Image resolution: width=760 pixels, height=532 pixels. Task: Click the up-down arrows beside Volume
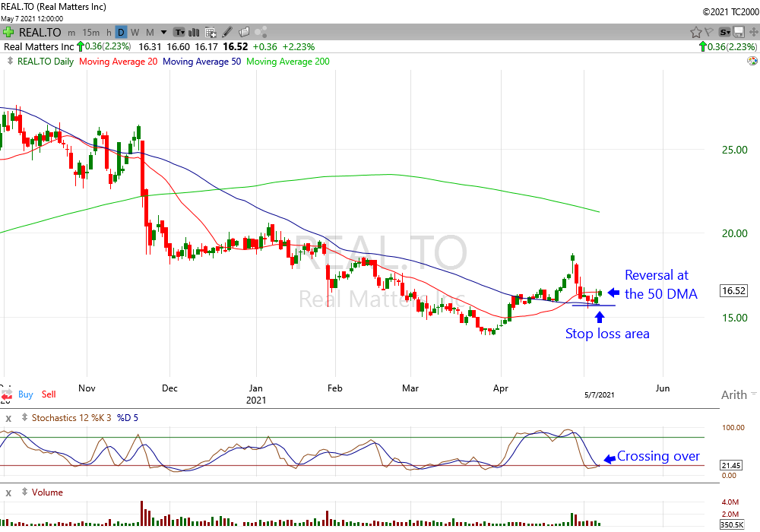(24, 492)
